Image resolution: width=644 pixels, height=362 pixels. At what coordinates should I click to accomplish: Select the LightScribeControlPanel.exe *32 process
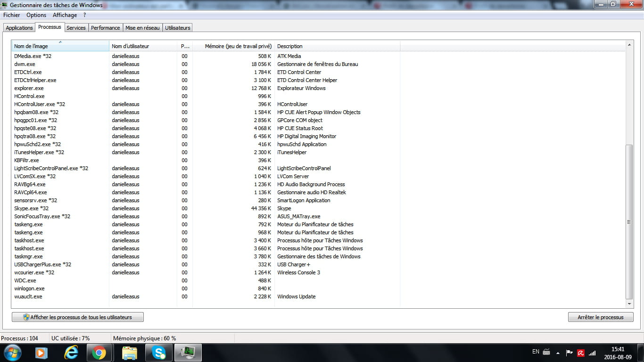[206, 168]
